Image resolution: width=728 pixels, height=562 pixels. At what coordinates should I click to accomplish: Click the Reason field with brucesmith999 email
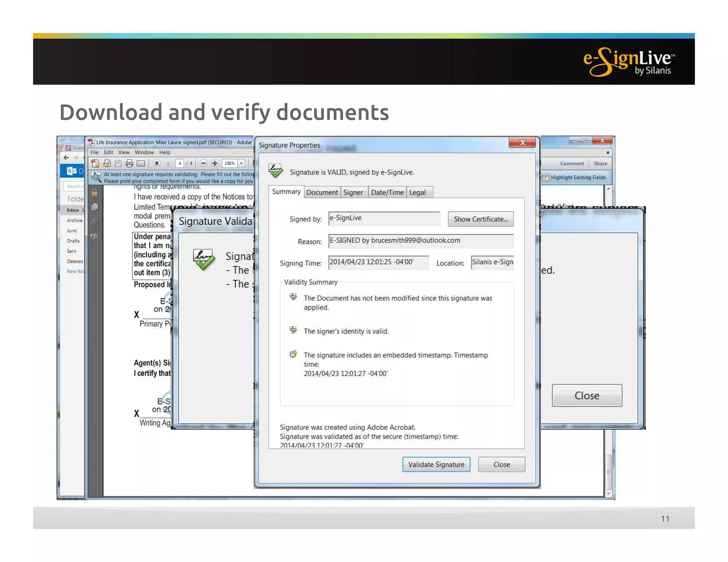click(x=421, y=241)
